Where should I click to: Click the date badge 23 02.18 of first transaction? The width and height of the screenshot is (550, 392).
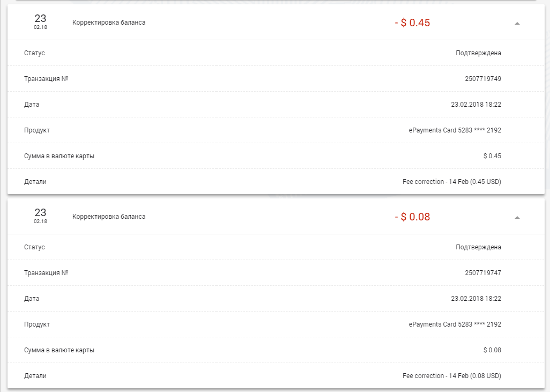[40, 22]
